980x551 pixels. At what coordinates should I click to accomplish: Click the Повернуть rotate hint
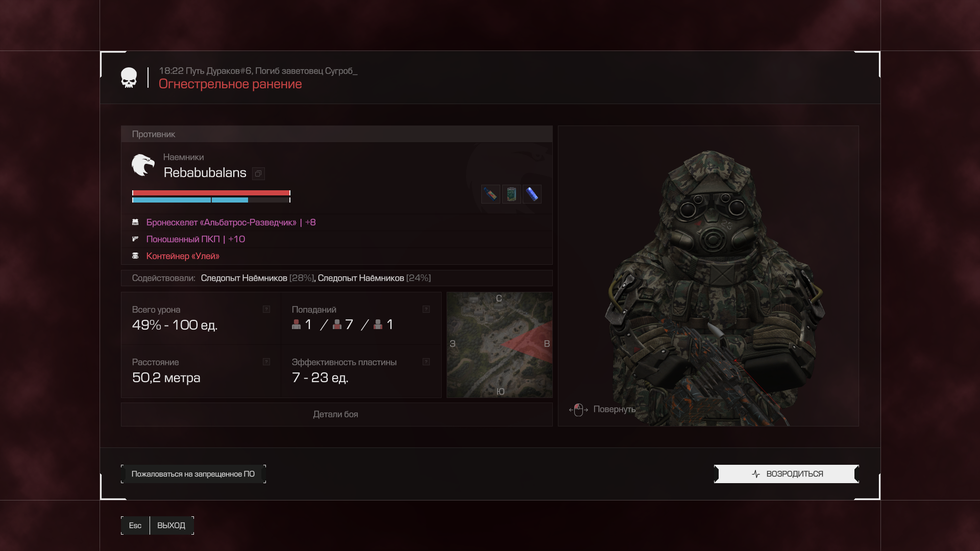click(614, 409)
